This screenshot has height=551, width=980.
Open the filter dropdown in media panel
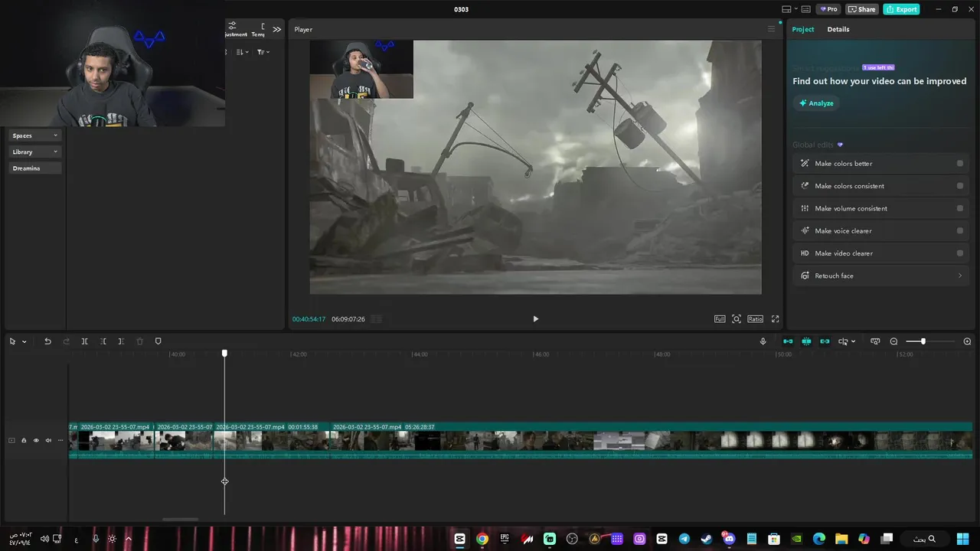[263, 52]
